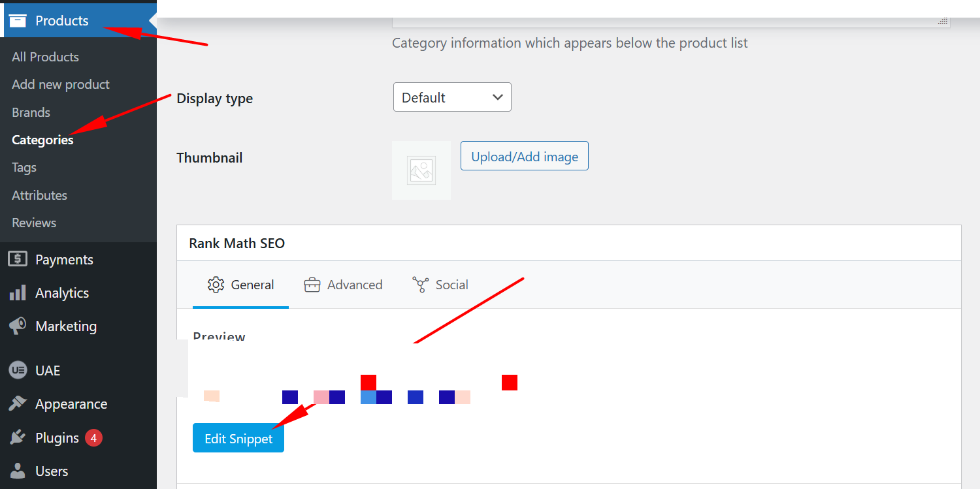Click the thumbnail placeholder image
This screenshot has width=980, height=489.
pyautogui.click(x=421, y=170)
